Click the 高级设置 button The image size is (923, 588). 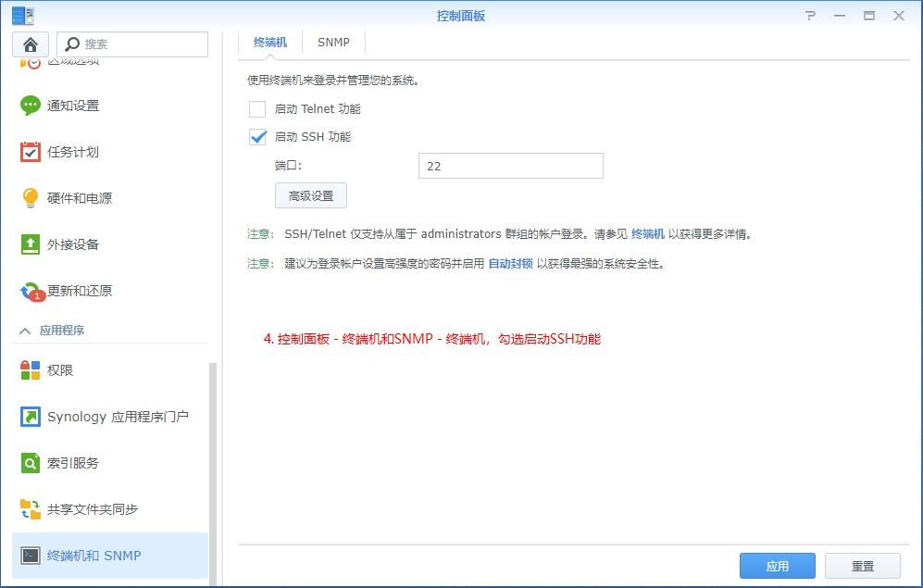(x=310, y=195)
